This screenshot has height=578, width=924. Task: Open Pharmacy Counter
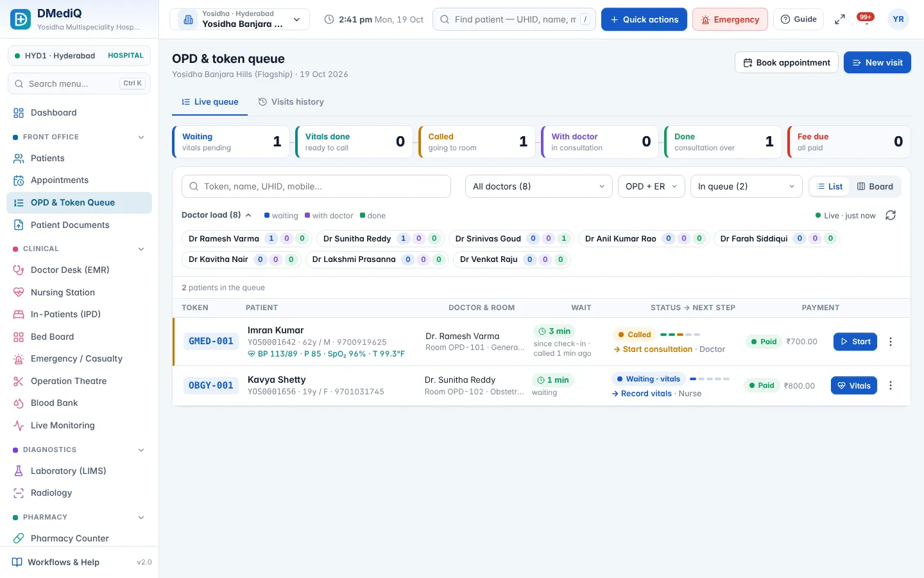(x=80, y=538)
